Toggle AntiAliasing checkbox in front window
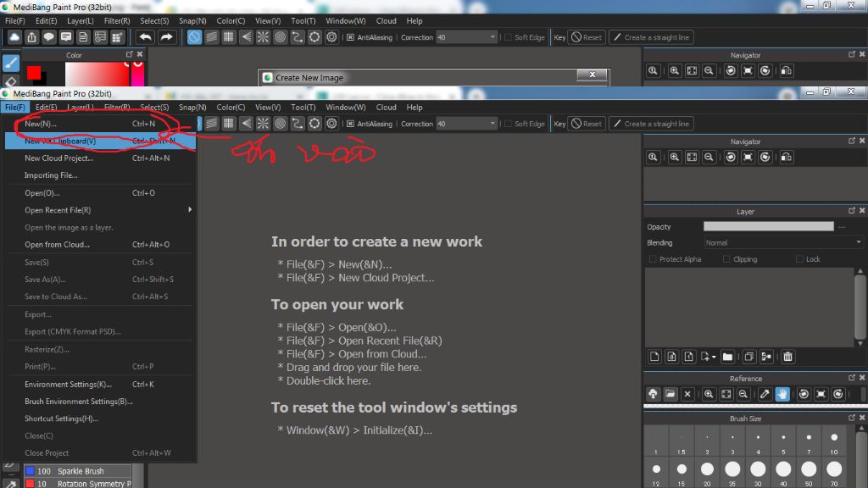 [350, 124]
